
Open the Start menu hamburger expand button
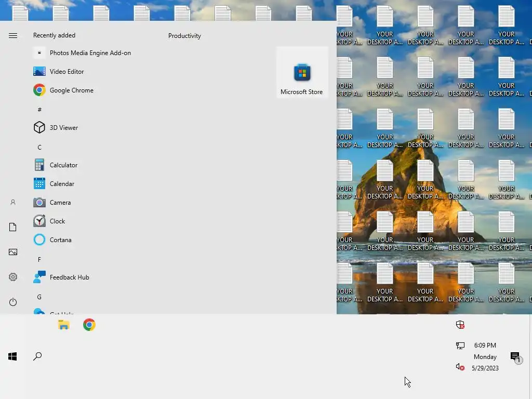click(13, 36)
